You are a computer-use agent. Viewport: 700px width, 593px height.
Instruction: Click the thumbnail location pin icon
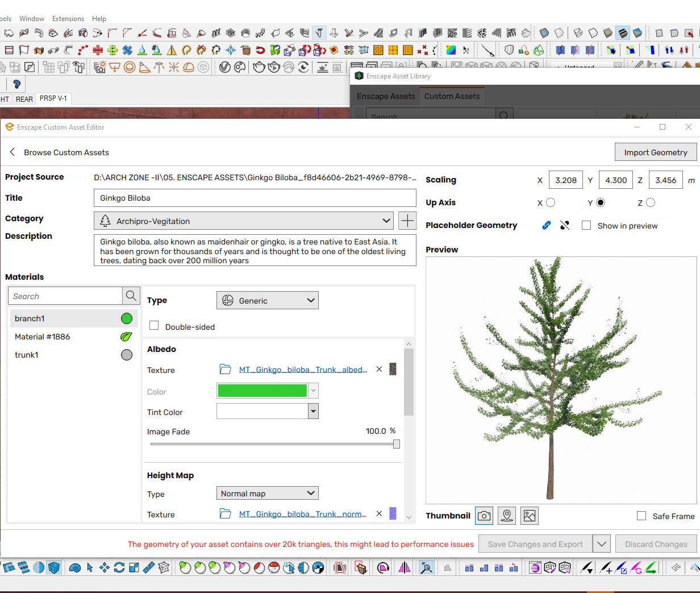pyautogui.click(x=507, y=516)
